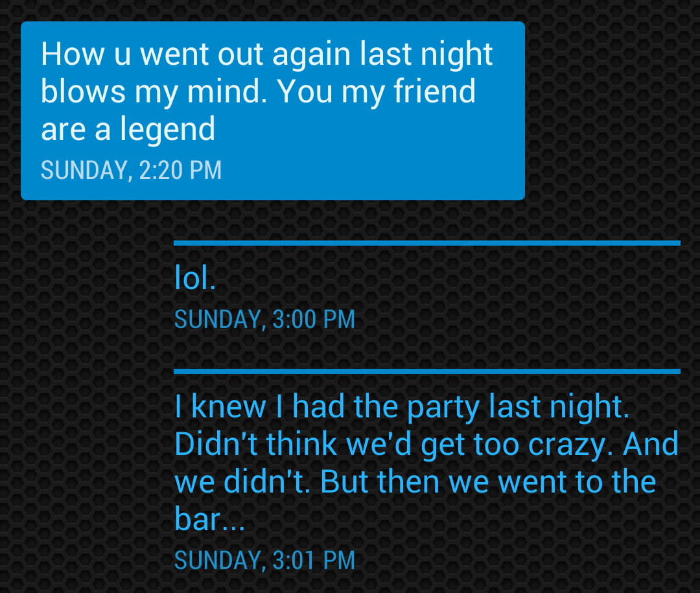This screenshot has width=700, height=593.
Task: Select the blue received message bubble
Action: pyautogui.click(x=273, y=111)
